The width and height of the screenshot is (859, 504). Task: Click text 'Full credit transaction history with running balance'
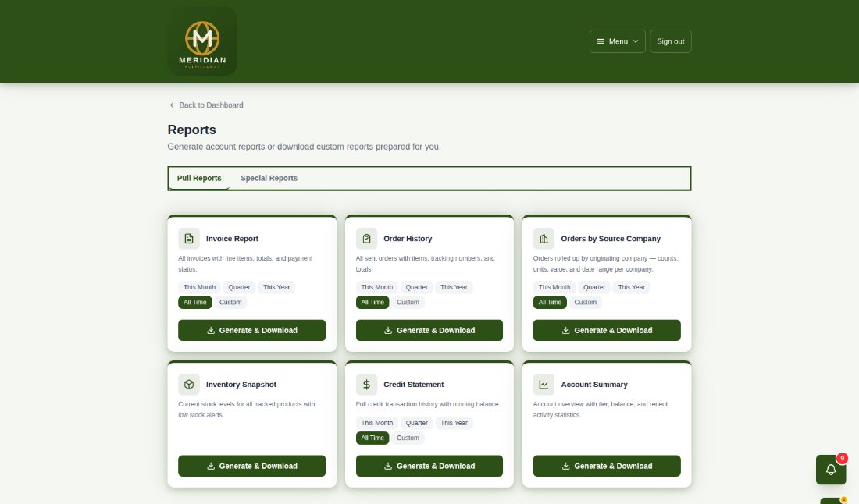tap(427, 404)
